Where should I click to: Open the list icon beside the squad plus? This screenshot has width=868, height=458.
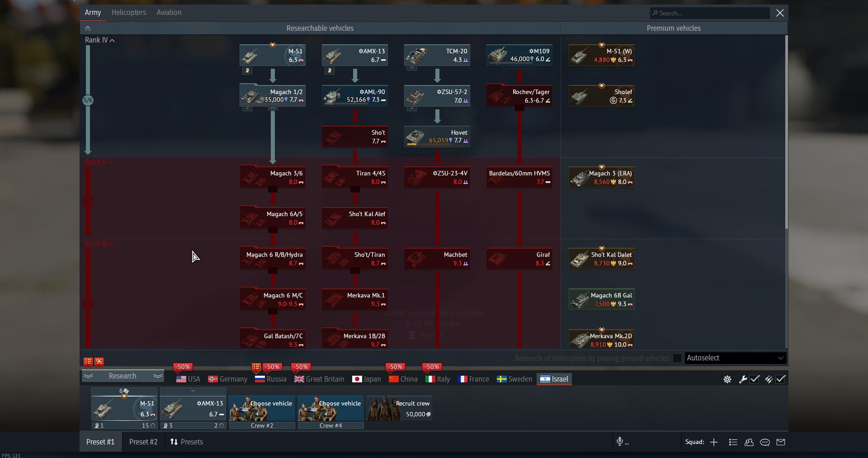point(733,442)
